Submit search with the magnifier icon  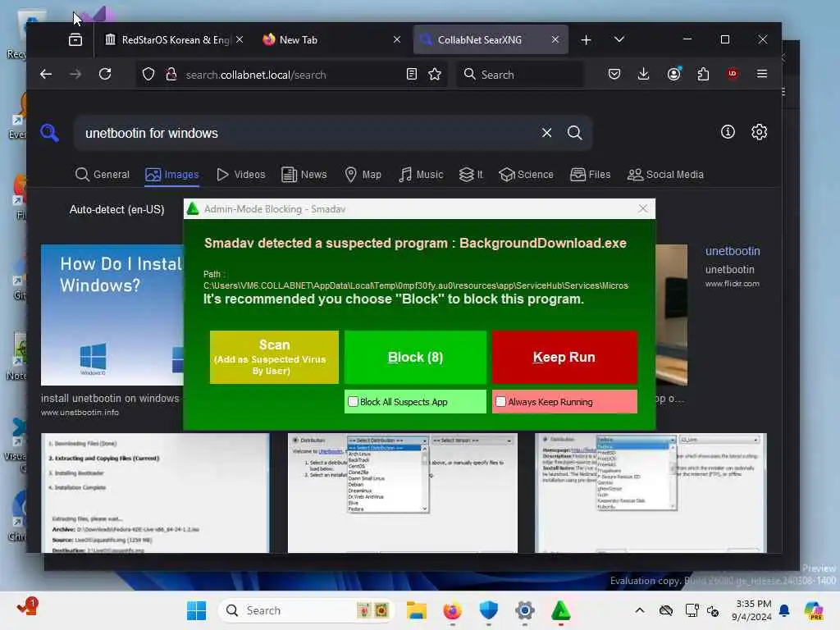point(575,133)
